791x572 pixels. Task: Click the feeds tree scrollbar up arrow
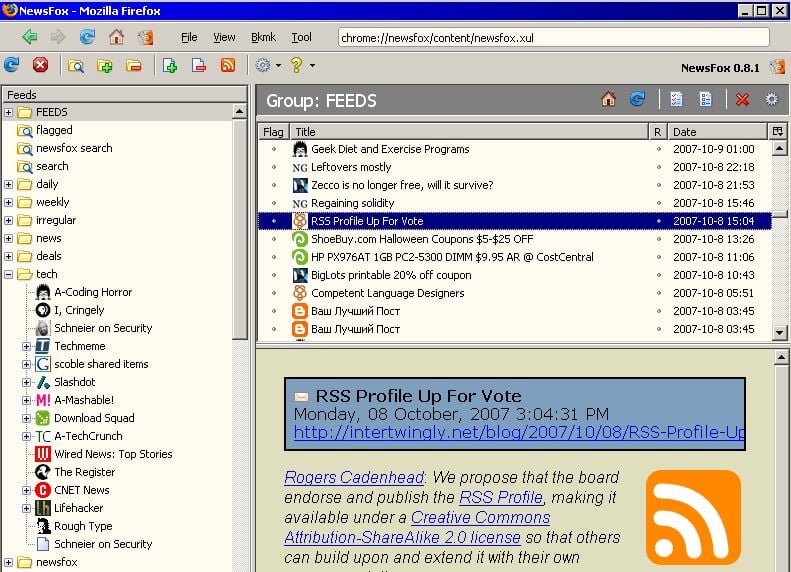click(239, 111)
